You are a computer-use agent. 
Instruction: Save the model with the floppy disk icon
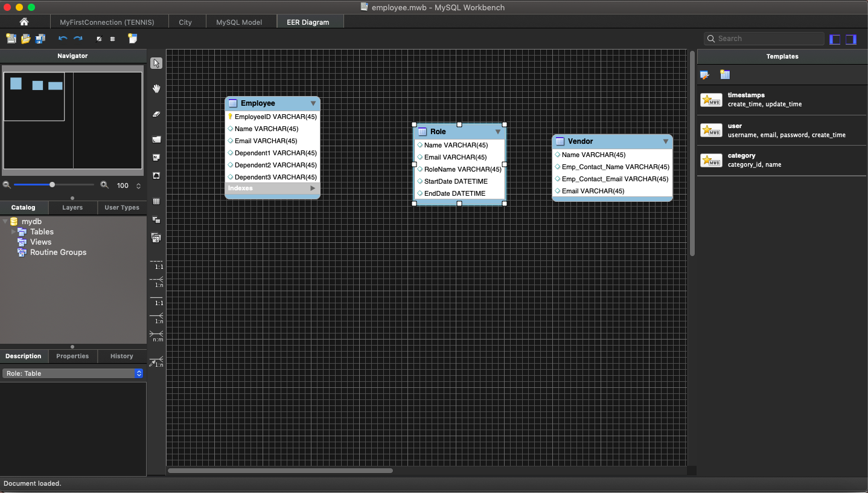[x=40, y=39]
